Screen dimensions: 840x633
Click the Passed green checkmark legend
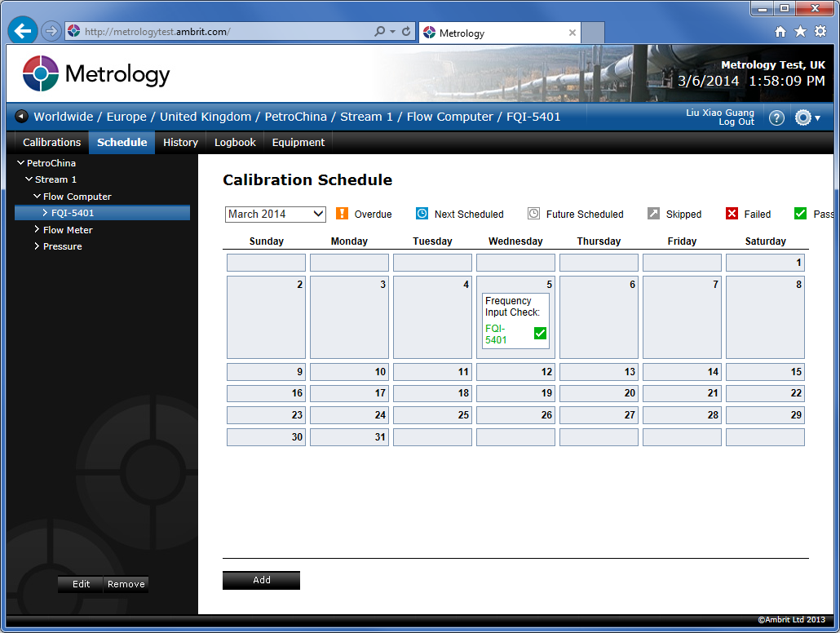tap(800, 213)
